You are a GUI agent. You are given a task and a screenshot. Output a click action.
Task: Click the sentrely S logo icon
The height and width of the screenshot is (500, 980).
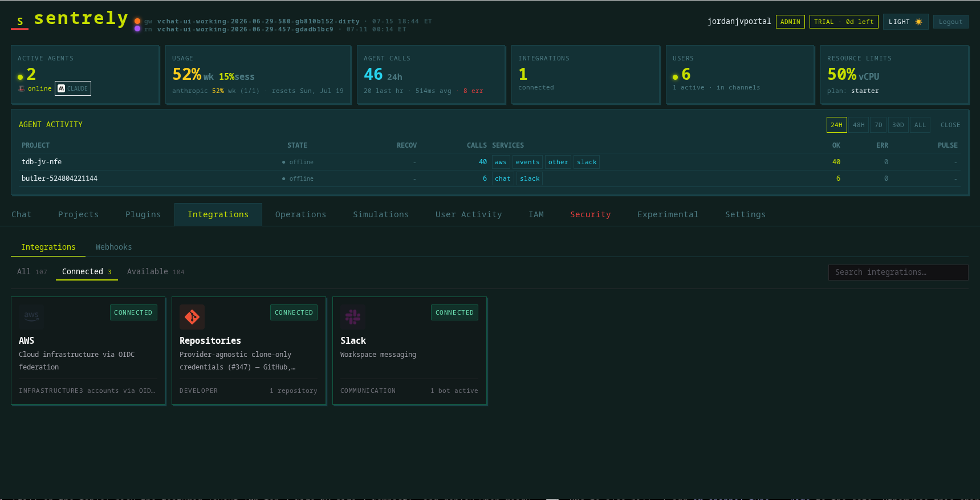(20, 22)
